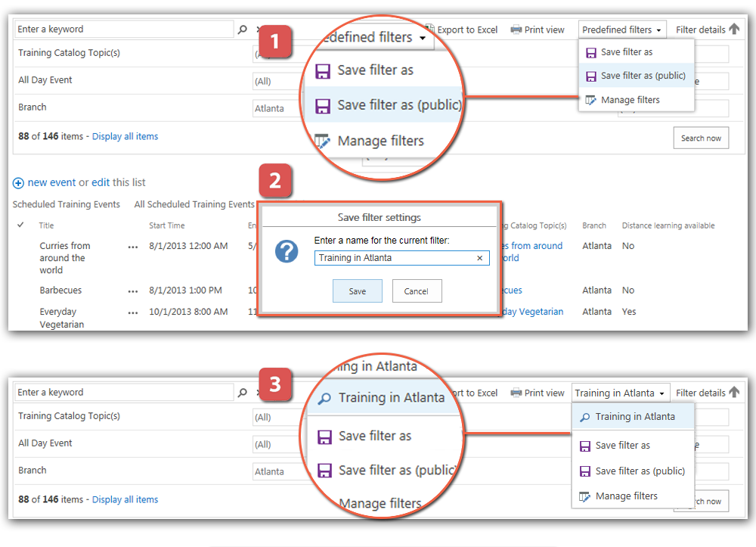Click the clear X in the filter name field
Viewport: 756px width, 547px height.
[x=479, y=258]
